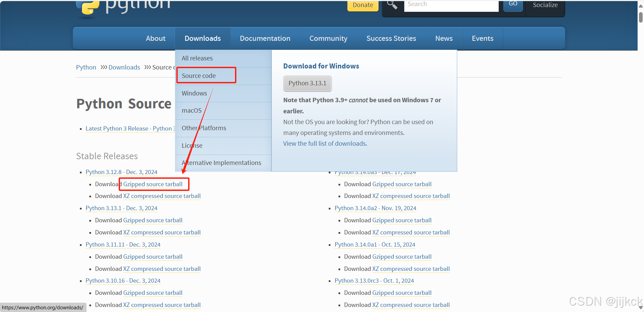Select Community from the navigation bar
The width and height of the screenshot is (644, 312).
click(328, 38)
